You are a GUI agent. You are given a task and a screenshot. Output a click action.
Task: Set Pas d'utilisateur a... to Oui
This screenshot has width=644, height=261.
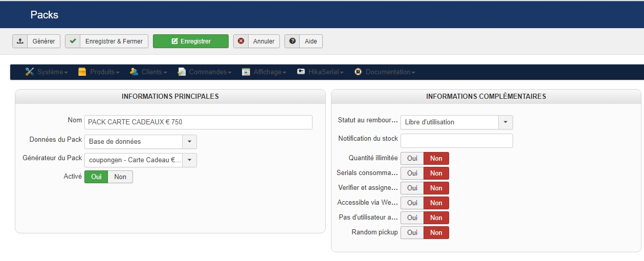(412, 218)
